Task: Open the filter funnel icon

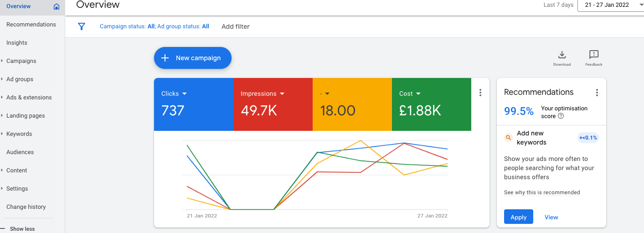Action: pyautogui.click(x=82, y=26)
